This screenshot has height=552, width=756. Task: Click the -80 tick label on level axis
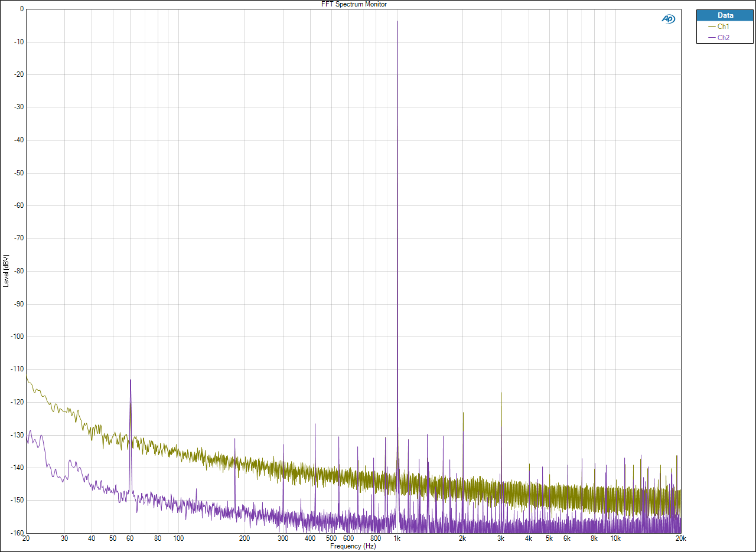click(18, 271)
